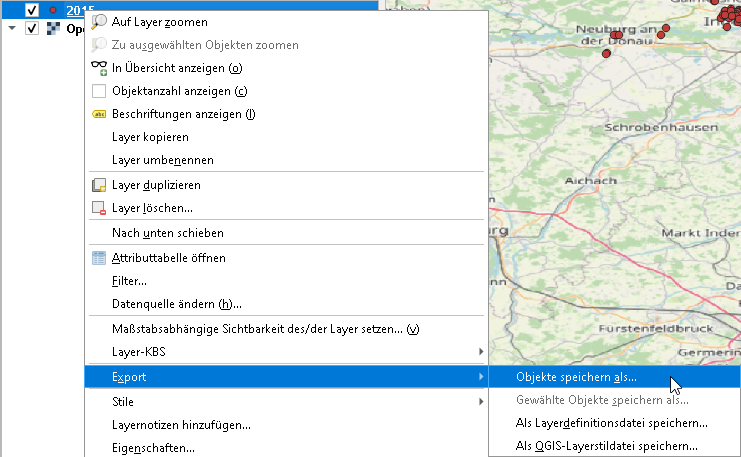Toggle visibility checkbox of layer 2015
This screenshot has height=457, width=741.
[x=32, y=9]
